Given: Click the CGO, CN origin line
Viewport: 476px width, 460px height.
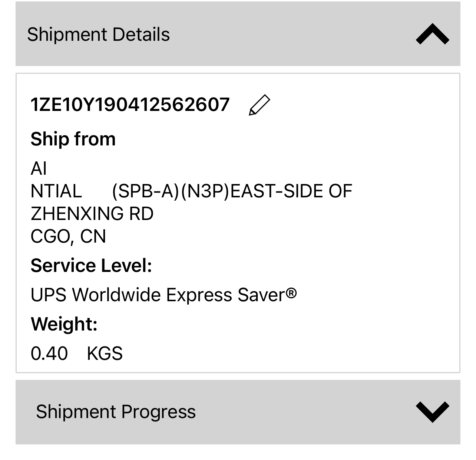Looking at the screenshot, I should [x=68, y=236].
